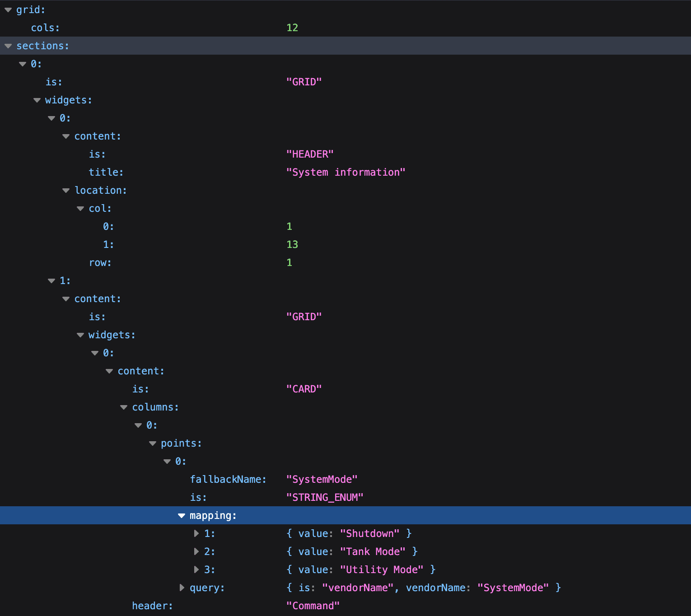The image size is (691, 616).
Task: Collapse the content node above HEADER
Action: (x=66, y=136)
